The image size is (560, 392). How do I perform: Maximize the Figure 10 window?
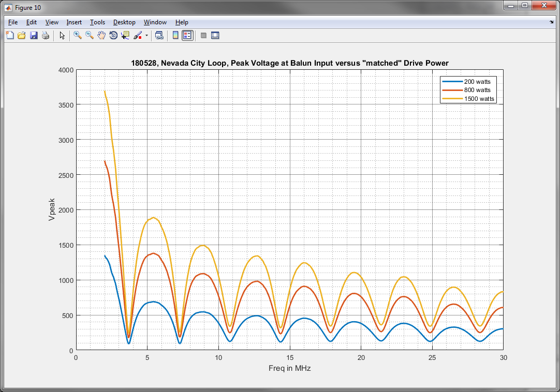click(x=525, y=5)
